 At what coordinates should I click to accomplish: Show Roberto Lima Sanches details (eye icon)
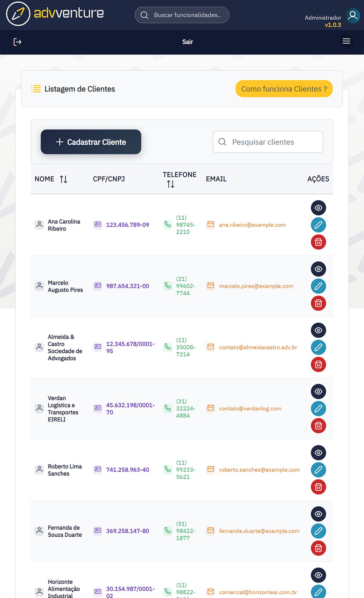coord(318,453)
